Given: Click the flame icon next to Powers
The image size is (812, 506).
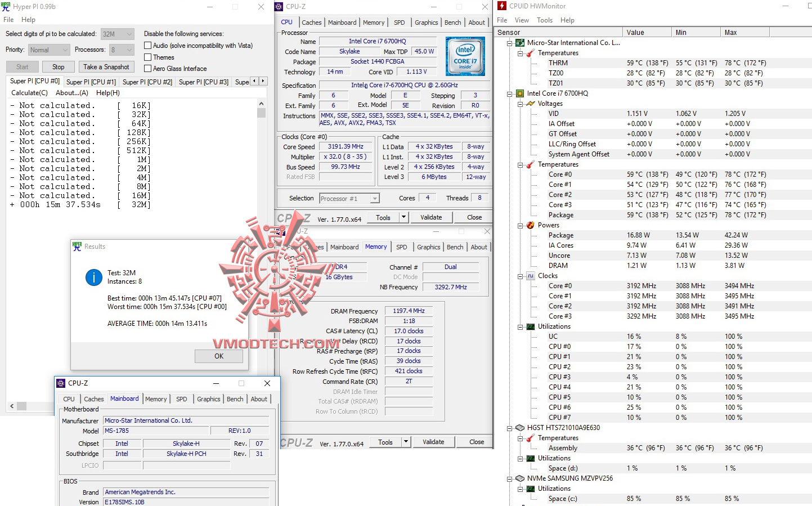Looking at the screenshot, I should point(530,225).
